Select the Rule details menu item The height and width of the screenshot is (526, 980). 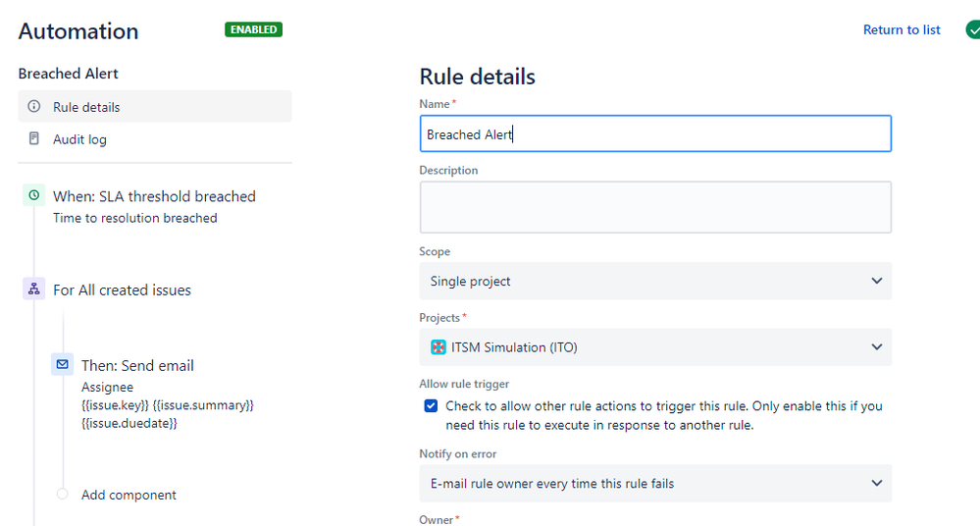point(155,106)
